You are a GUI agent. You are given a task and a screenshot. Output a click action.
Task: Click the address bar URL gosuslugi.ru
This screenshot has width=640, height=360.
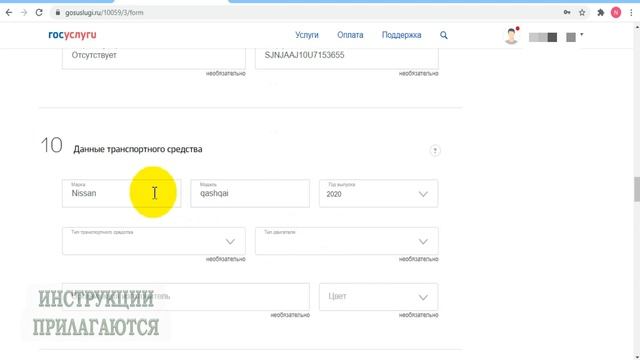[104, 13]
